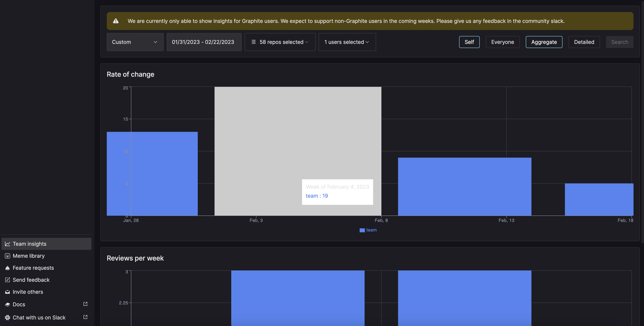
Task: Click the blue bar ending near Feb, 13
Action: coord(465,186)
